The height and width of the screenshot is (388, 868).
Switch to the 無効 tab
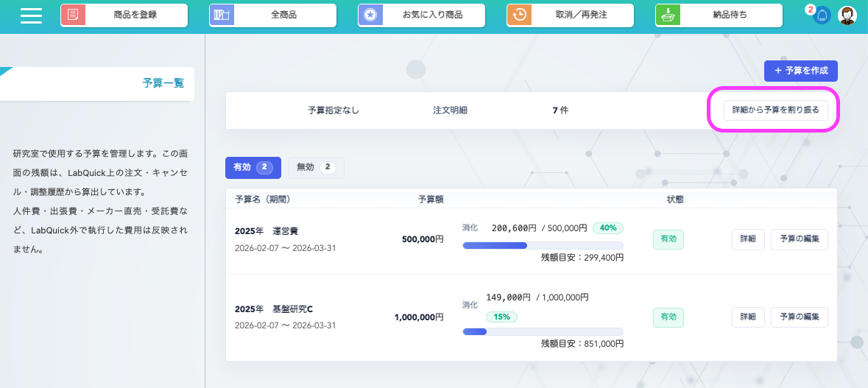pyautogui.click(x=316, y=168)
